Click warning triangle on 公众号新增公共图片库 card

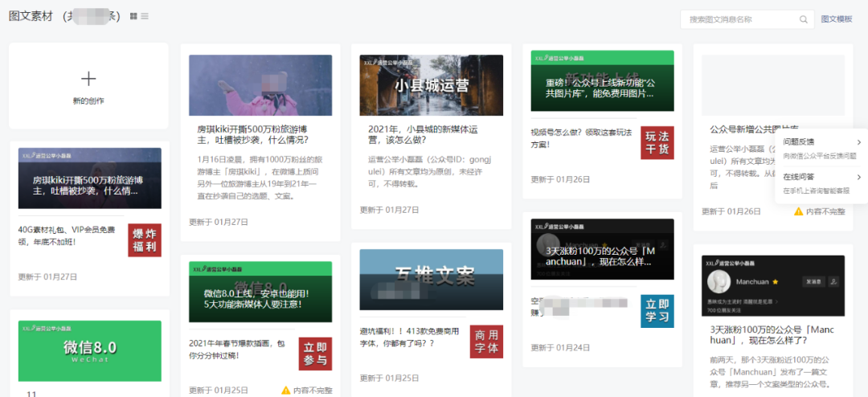pyautogui.click(x=798, y=211)
